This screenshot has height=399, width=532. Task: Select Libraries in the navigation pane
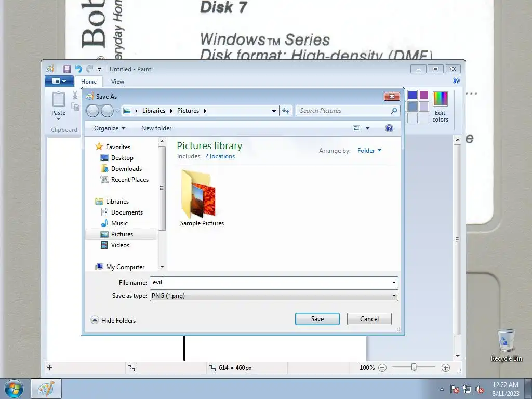(117, 201)
